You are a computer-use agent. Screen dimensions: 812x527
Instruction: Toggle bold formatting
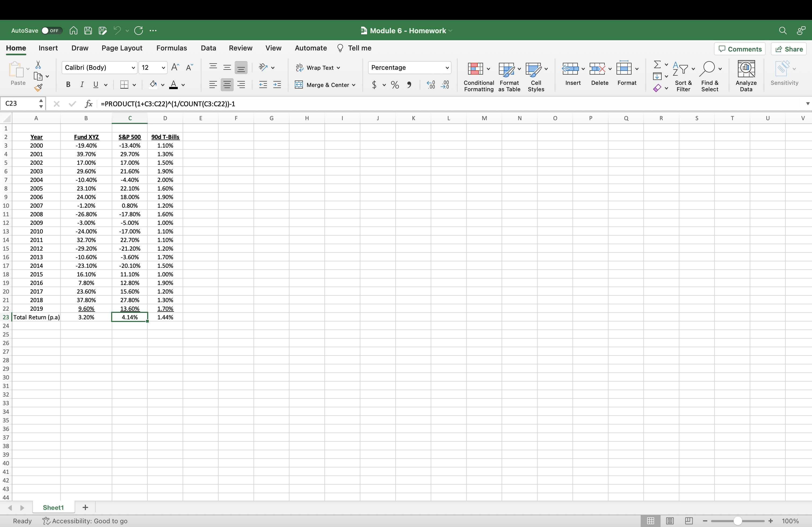pos(68,85)
